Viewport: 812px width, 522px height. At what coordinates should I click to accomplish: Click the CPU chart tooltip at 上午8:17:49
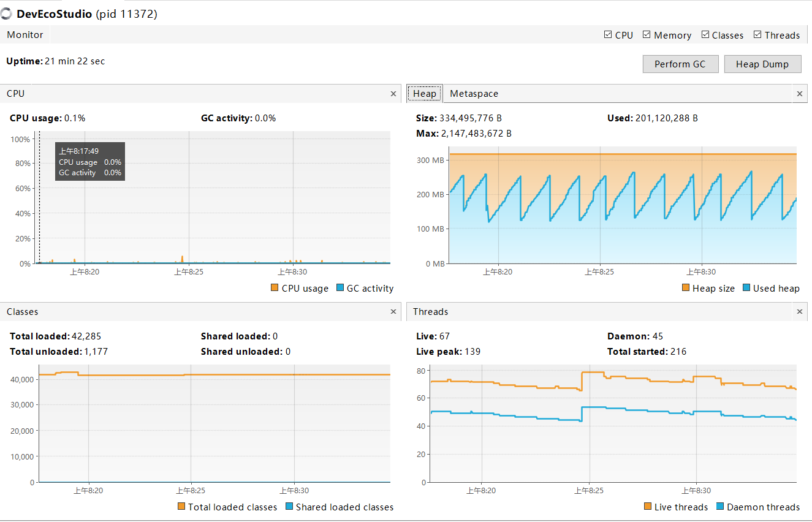(90, 161)
